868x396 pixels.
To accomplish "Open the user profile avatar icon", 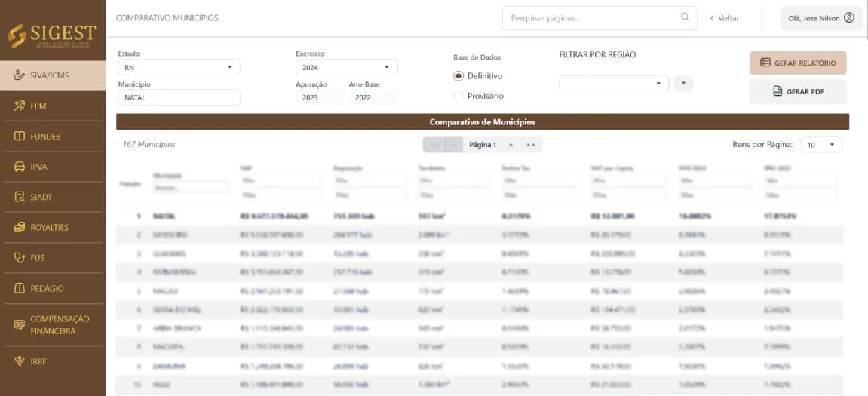I will click(848, 17).
